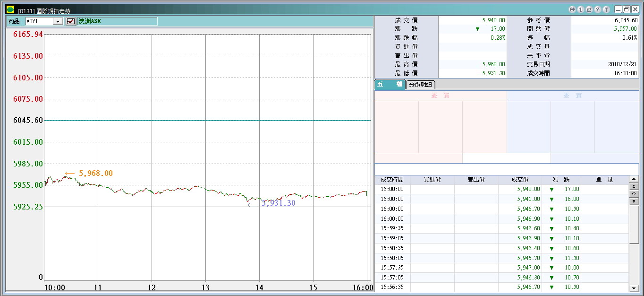Screen dimensions: 644x296
Task: Click the 成交價 column header in trade list
Action: point(520,180)
